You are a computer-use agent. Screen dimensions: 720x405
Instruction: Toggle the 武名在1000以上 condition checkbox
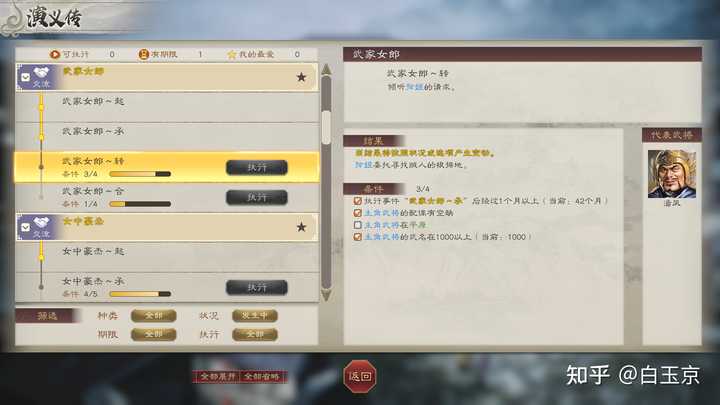coord(358,237)
